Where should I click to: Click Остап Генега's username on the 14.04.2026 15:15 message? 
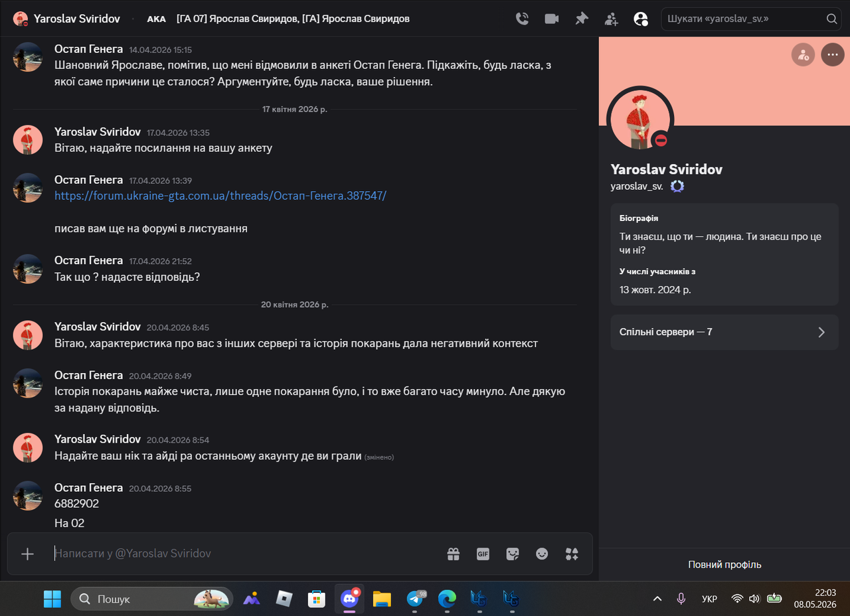89,49
